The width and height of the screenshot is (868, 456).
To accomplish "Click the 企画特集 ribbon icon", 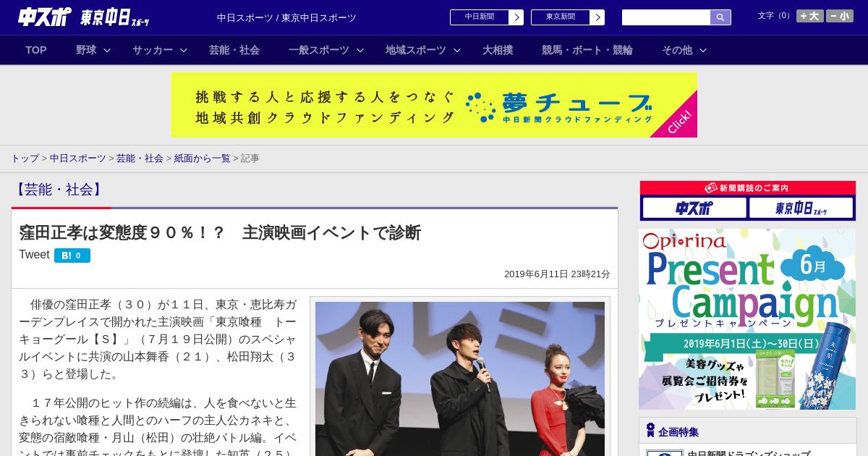I will pos(650,431).
